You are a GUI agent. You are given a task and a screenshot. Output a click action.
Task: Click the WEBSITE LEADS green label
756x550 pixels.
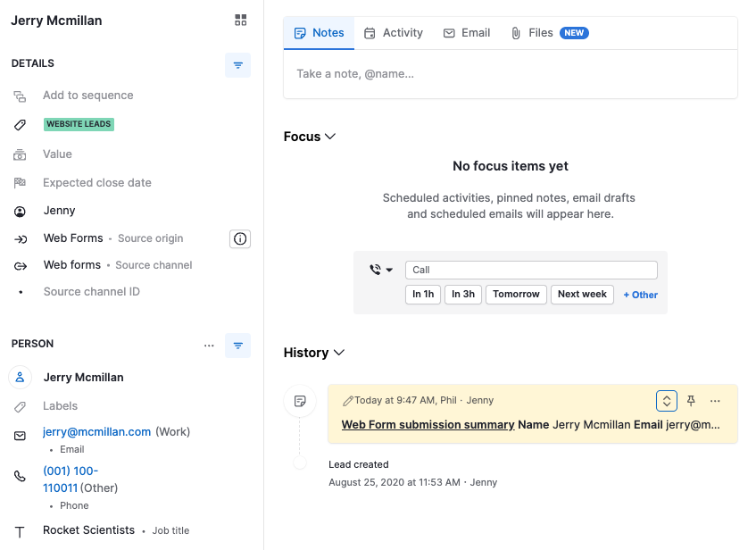(x=79, y=124)
